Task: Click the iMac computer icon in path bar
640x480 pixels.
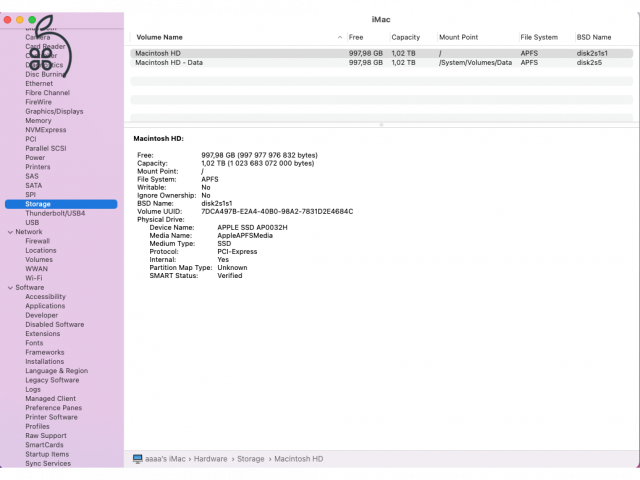Action: pos(138,459)
